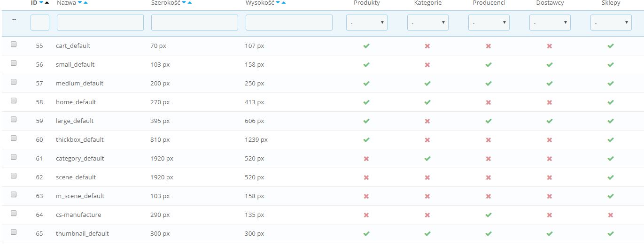This screenshot has width=644, height=246.
Task: Toggle Producenci status for cs-manufacture
Action: coord(489,215)
